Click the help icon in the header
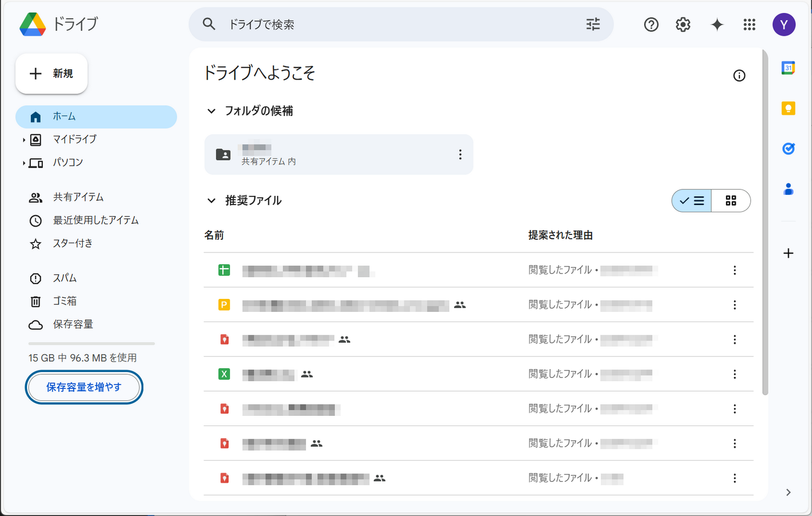 click(651, 24)
